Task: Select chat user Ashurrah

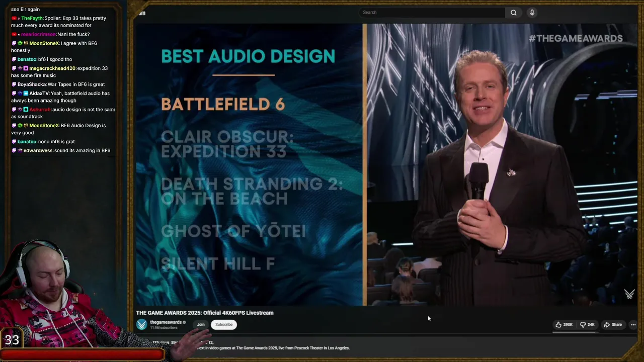Action: pos(40,110)
